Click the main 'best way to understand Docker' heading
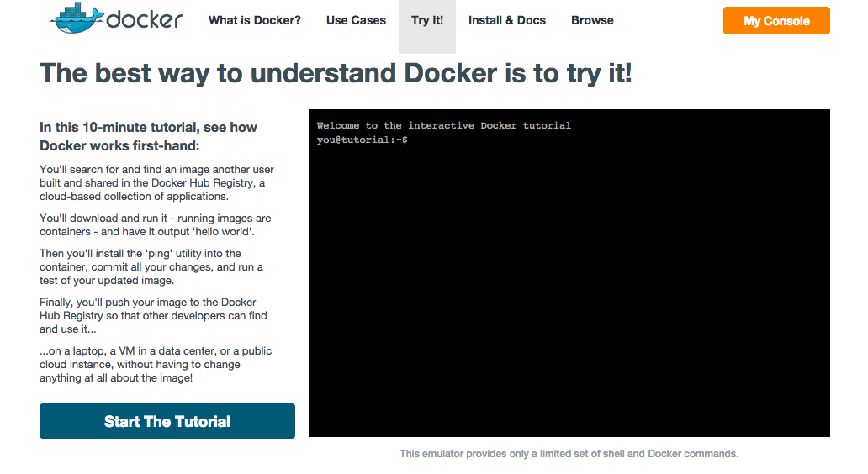Viewport: 868px width, 474px height. pos(336,73)
